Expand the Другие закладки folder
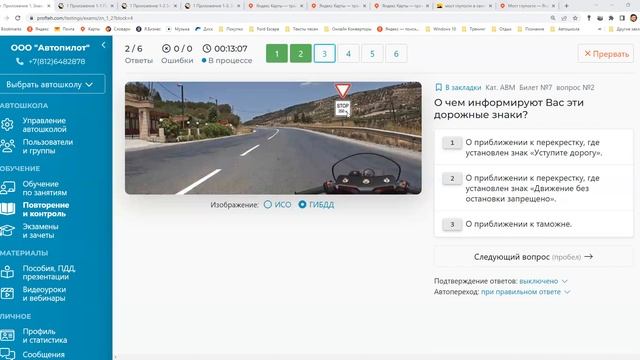This screenshot has width=640, height=360. click(x=624, y=29)
